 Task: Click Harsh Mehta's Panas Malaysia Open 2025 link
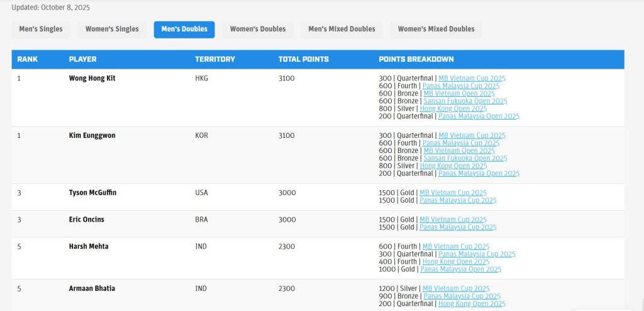(460, 269)
